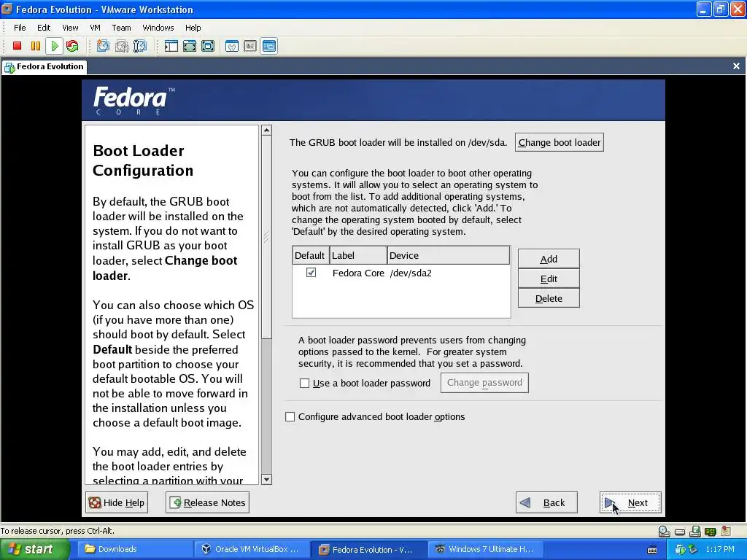Open the Edit menu
Image resolution: width=747 pixels, height=560 pixels.
pyautogui.click(x=44, y=28)
